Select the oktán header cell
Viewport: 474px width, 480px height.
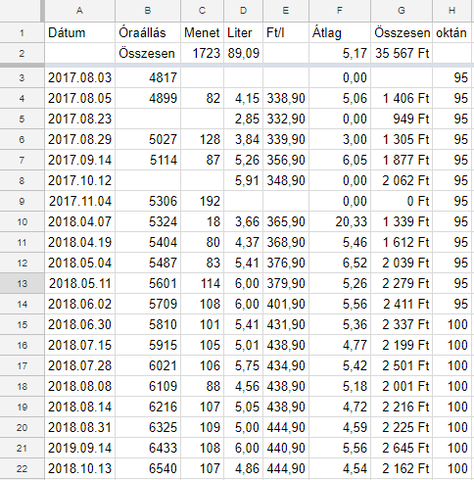[452, 33]
